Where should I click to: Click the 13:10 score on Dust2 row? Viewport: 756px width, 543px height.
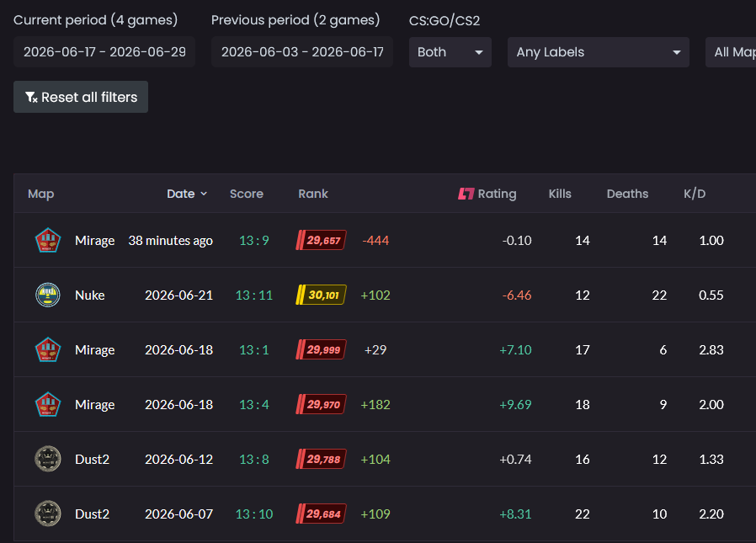coord(254,514)
